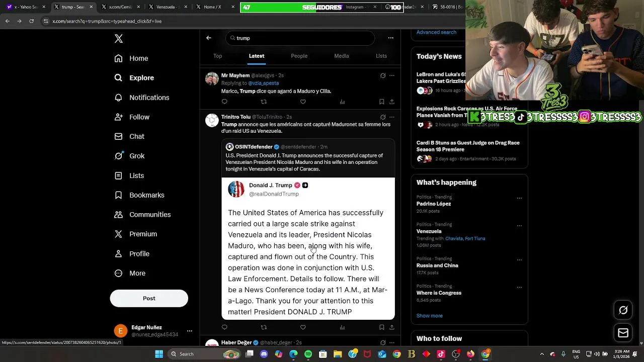
Task: Open Windows Start menu
Action: pyautogui.click(x=159, y=354)
